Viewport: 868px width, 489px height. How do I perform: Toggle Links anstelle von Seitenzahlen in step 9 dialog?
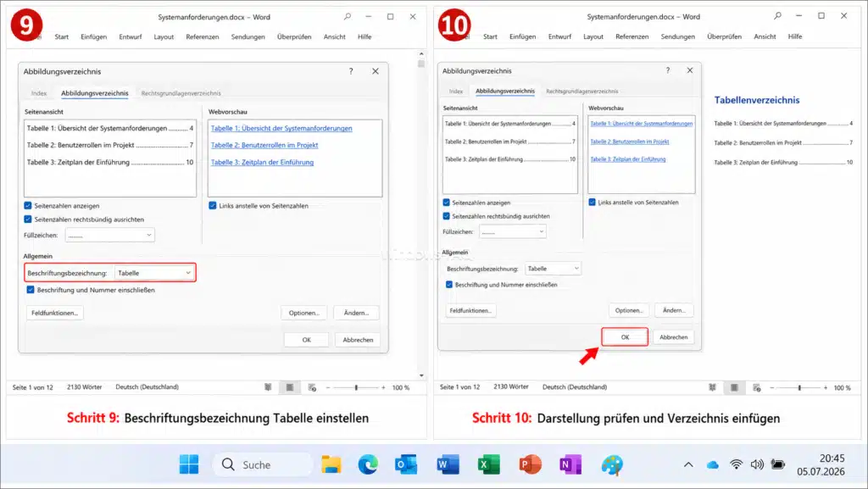pyautogui.click(x=213, y=205)
